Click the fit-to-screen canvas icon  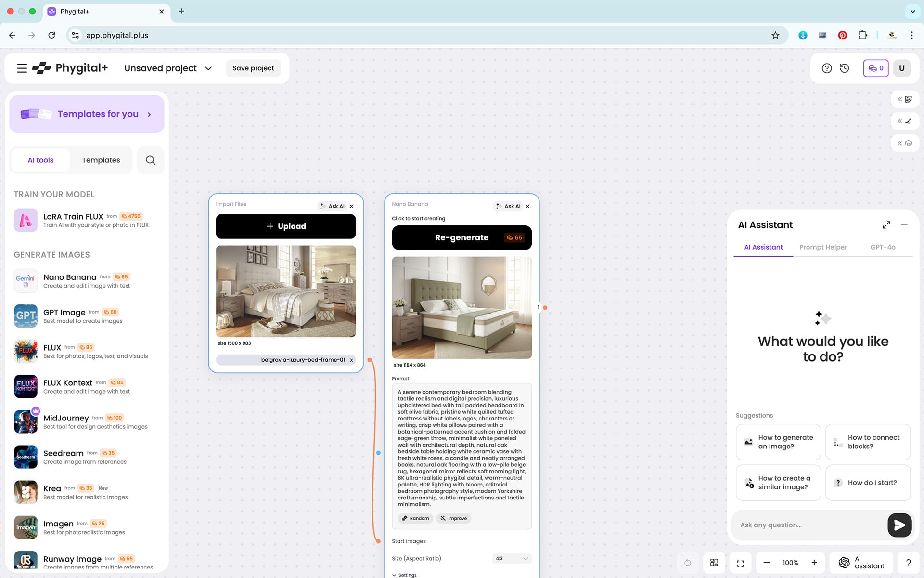(x=740, y=563)
